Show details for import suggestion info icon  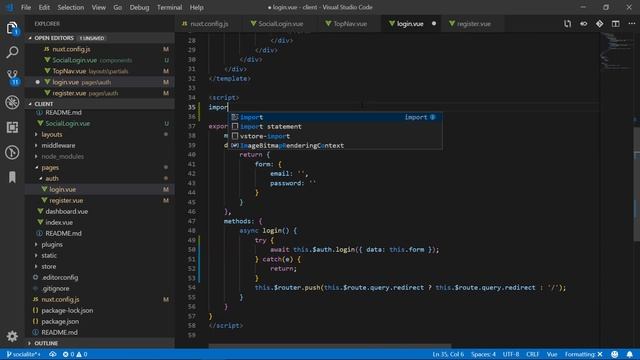[433, 117]
